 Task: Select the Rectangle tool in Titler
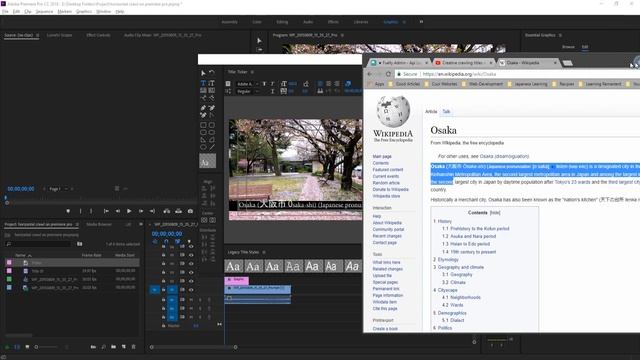(x=203, y=125)
